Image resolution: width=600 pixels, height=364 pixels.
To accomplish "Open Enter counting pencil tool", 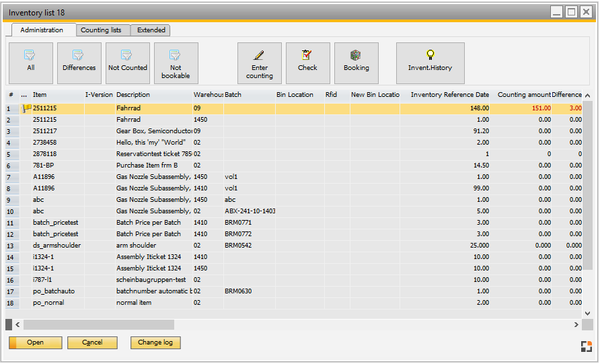I will click(x=260, y=63).
